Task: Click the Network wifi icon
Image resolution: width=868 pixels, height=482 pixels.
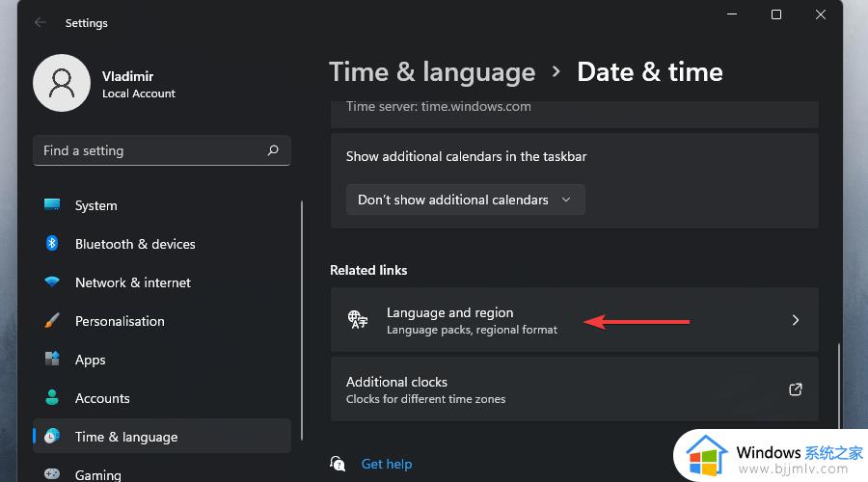Action: (x=52, y=281)
